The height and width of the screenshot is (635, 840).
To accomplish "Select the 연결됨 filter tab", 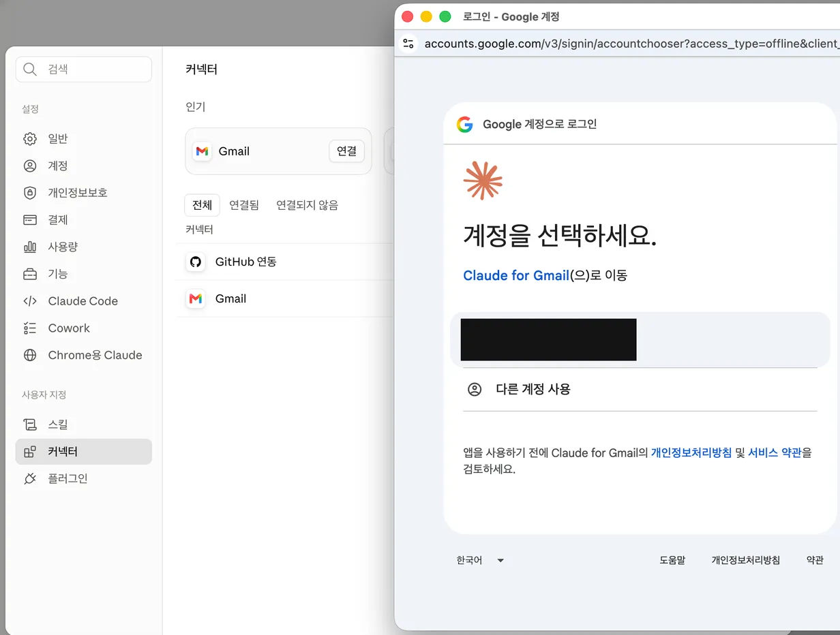I will [x=244, y=205].
